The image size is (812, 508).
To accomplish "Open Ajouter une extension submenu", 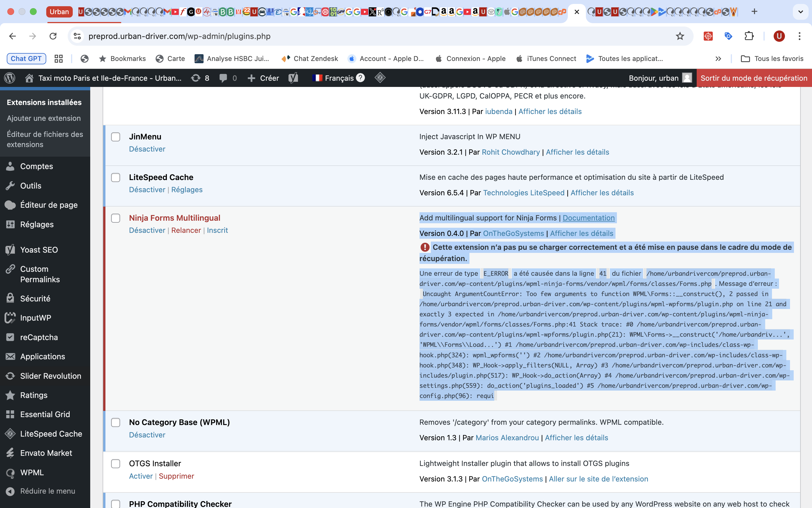I will (44, 118).
